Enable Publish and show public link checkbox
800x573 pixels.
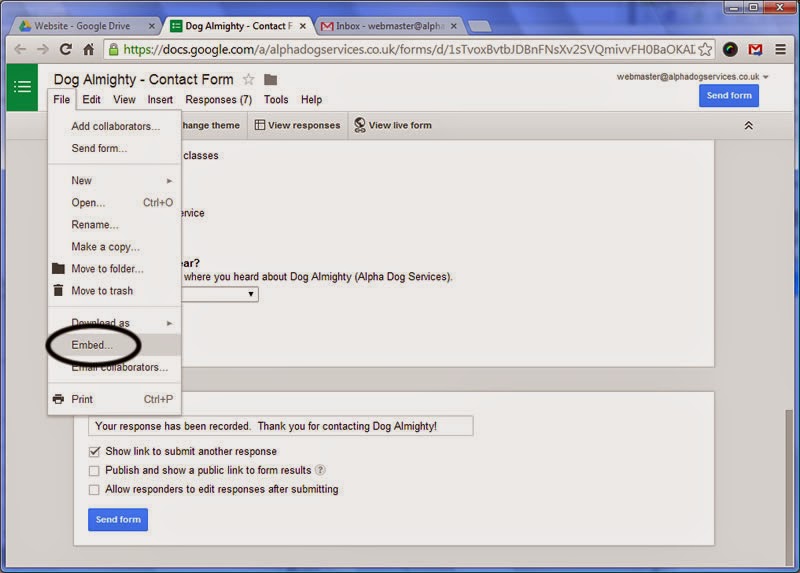(x=94, y=470)
